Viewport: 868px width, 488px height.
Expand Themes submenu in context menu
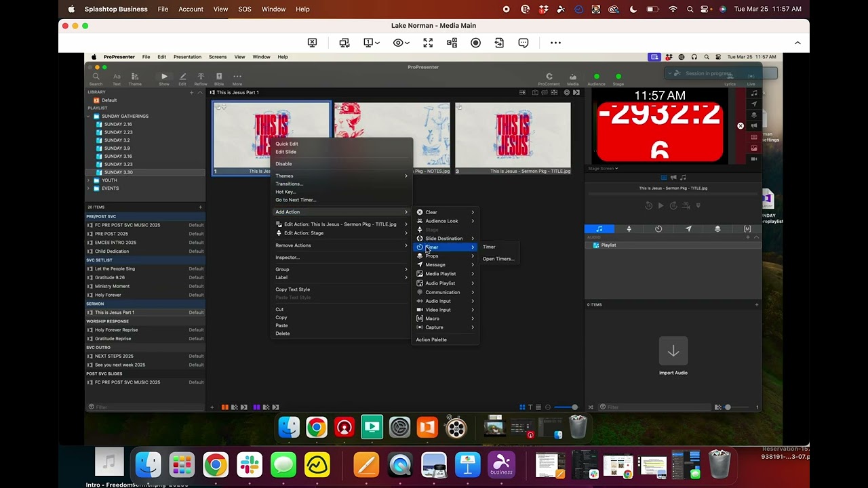(x=341, y=176)
